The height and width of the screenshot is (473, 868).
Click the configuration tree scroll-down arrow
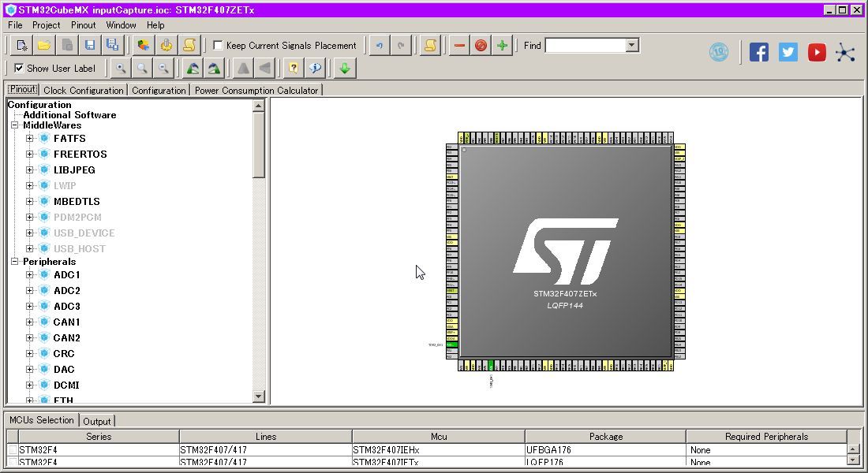(259, 396)
